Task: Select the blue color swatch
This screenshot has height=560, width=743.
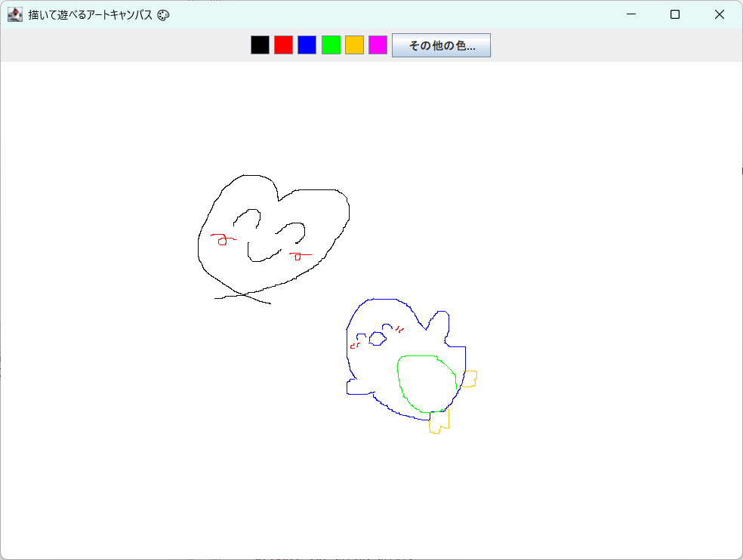Action: tap(307, 45)
